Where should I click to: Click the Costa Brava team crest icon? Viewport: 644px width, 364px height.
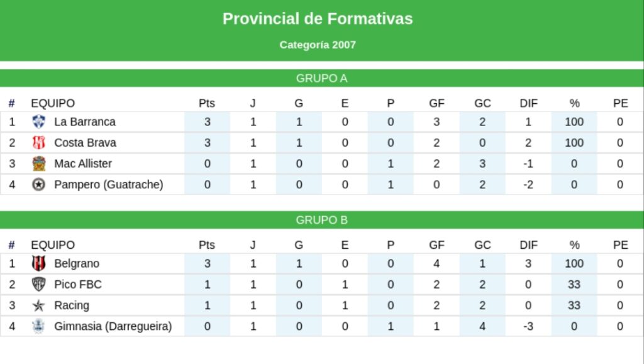[38, 143]
